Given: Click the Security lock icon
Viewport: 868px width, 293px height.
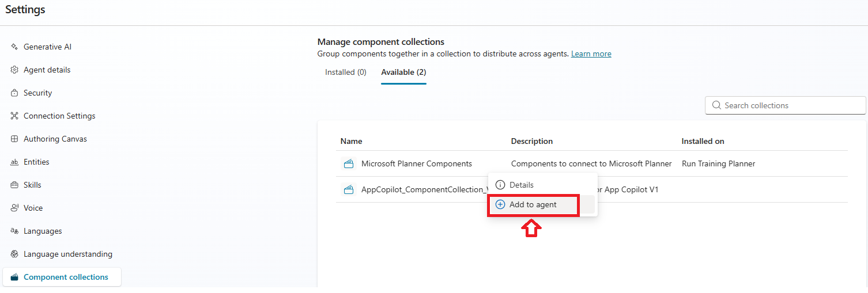Looking at the screenshot, I should tap(14, 93).
